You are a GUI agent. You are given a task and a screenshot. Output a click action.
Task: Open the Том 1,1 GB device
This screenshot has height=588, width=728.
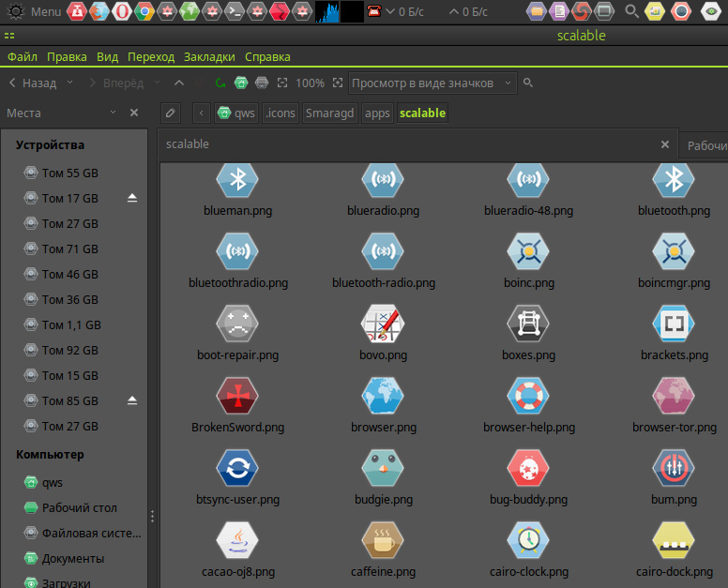tap(62, 324)
